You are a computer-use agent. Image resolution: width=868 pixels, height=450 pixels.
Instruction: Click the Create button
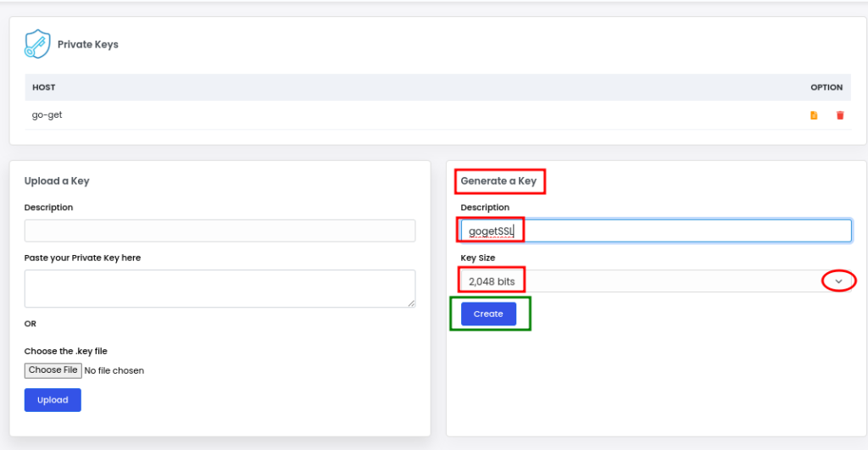(x=488, y=314)
